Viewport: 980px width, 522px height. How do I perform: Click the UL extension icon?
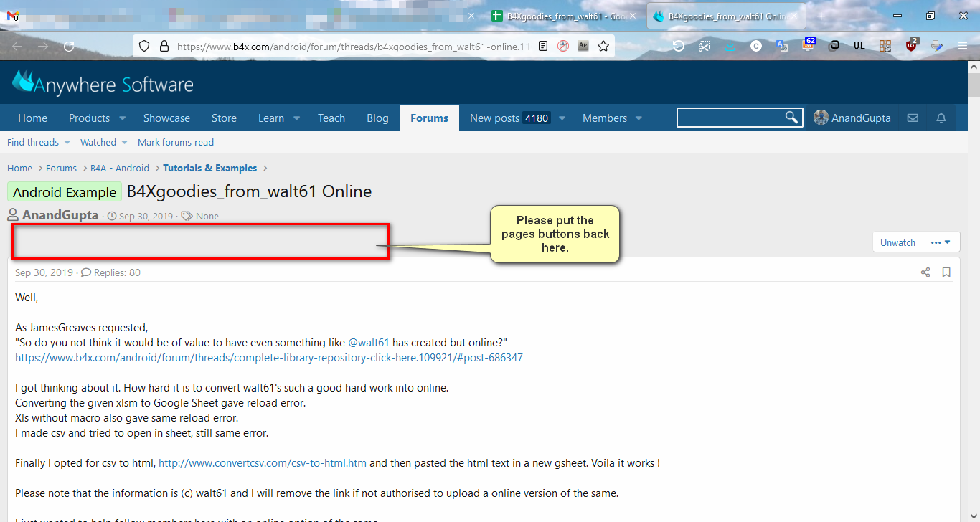click(x=859, y=46)
